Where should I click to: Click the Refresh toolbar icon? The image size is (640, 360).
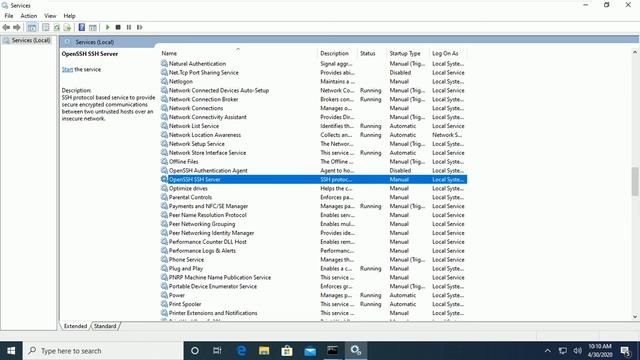[57, 27]
